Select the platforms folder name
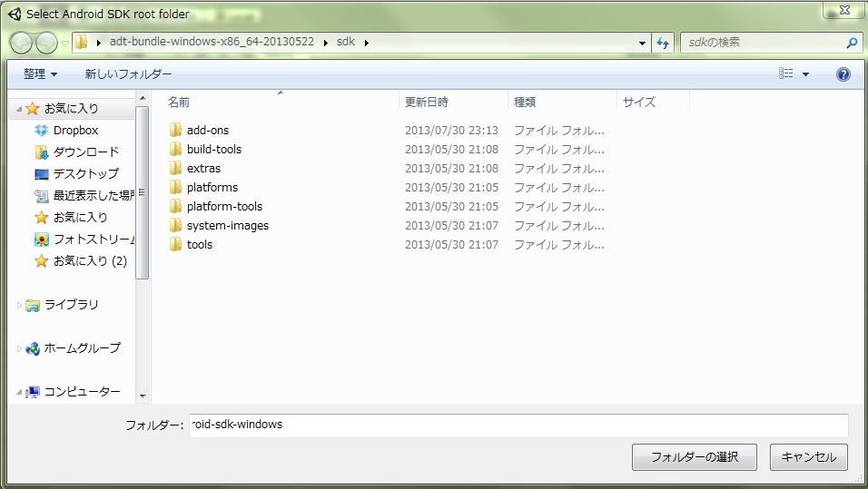The height and width of the screenshot is (489, 868). tap(212, 188)
